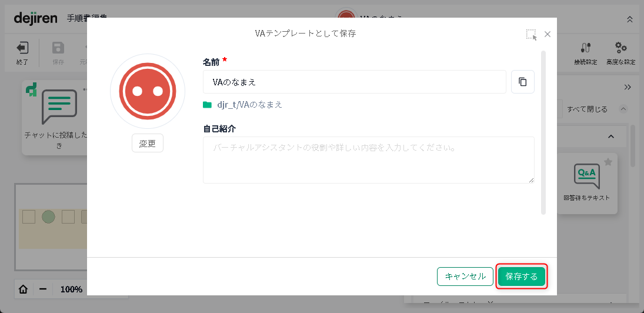Image resolution: width=644 pixels, height=313 pixels.
Task: Click the 名前 text field
Action: point(354,82)
